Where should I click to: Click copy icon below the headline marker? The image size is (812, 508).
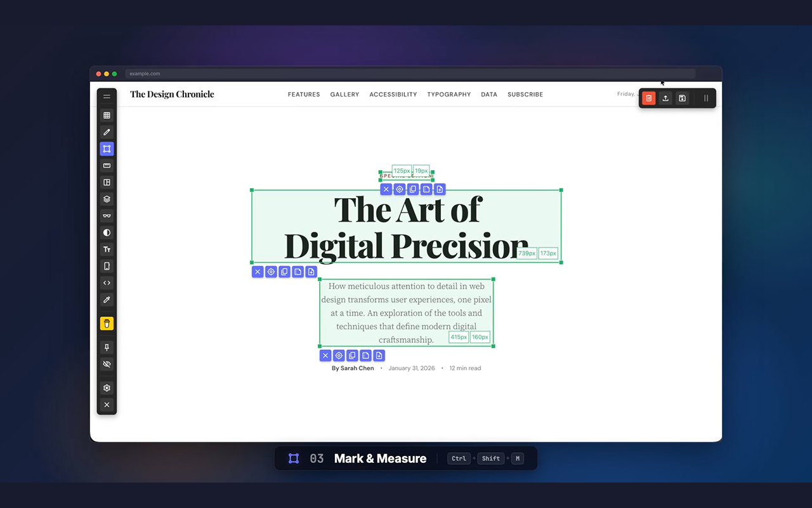(x=284, y=272)
